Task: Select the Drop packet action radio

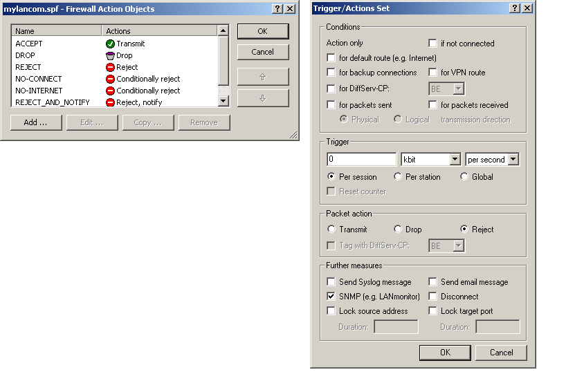Action: coord(398,230)
